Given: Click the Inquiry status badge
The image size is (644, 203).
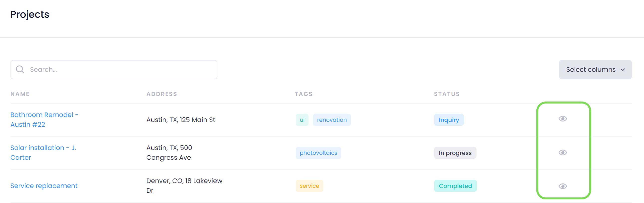Looking at the screenshot, I should coord(449,120).
